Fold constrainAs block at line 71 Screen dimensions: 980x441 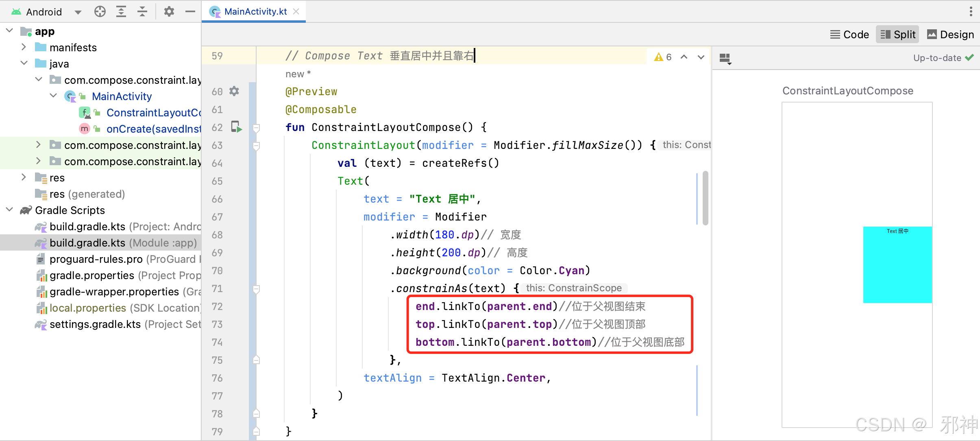click(256, 289)
